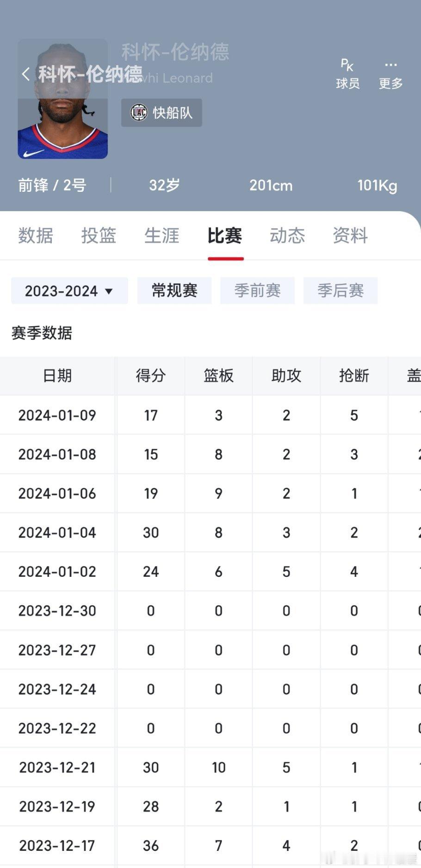Click the 32岁 age value

[164, 185]
